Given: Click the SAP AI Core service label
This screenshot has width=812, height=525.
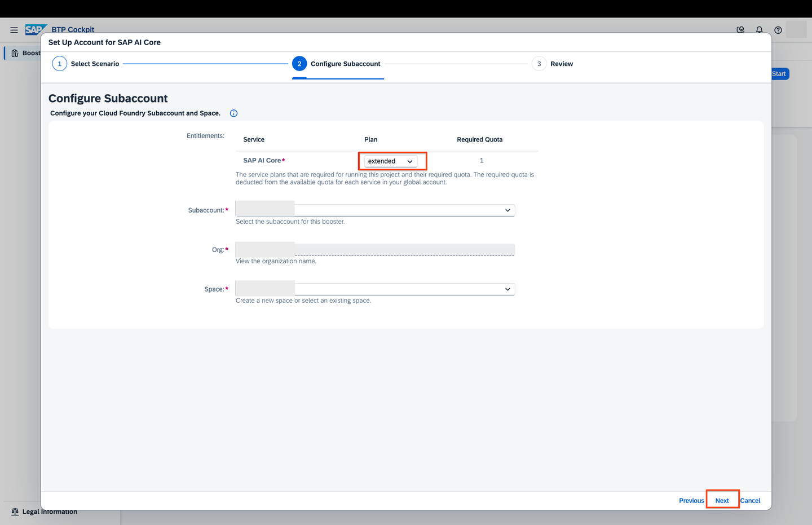Looking at the screenshot, I should 262,161.
